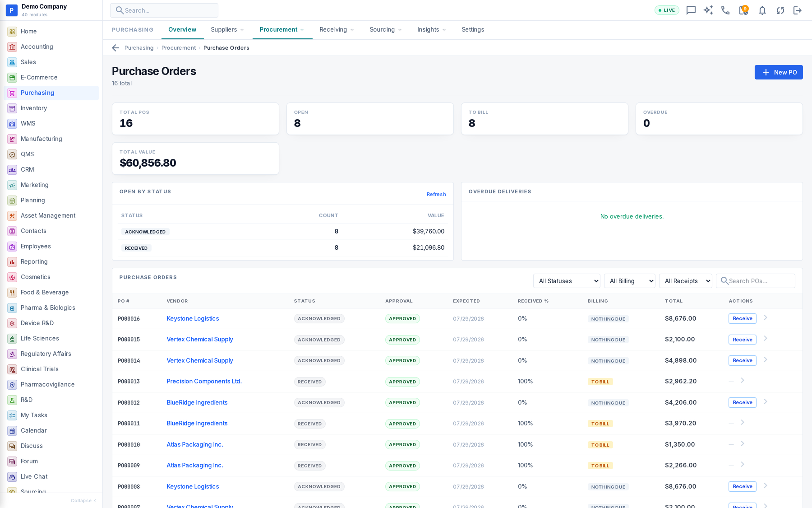
Task: Open the notifications bell icon
Action: pos(762,10)
